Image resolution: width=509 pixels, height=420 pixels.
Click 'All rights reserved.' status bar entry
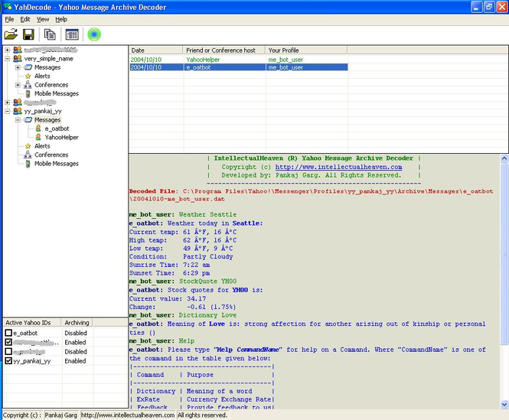pos(203,415)
